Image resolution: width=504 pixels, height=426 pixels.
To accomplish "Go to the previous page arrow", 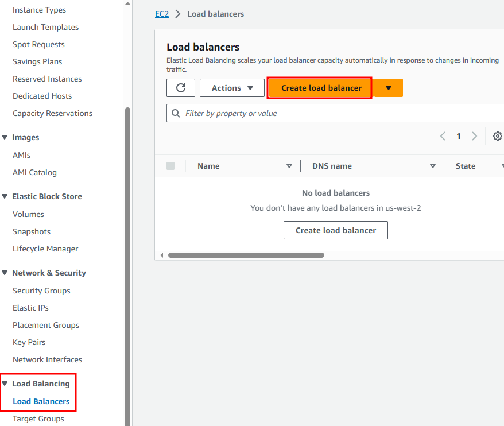I will (x=443, y=136).
